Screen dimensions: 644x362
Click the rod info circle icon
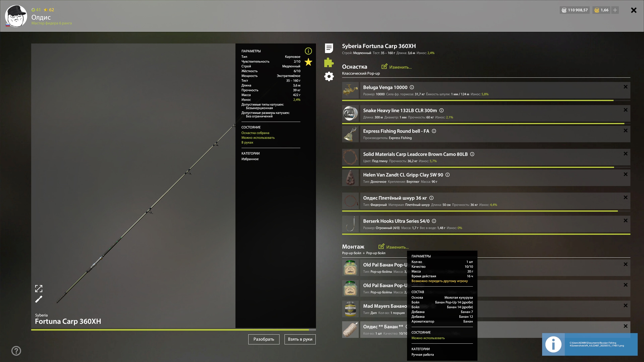point(308,51)
